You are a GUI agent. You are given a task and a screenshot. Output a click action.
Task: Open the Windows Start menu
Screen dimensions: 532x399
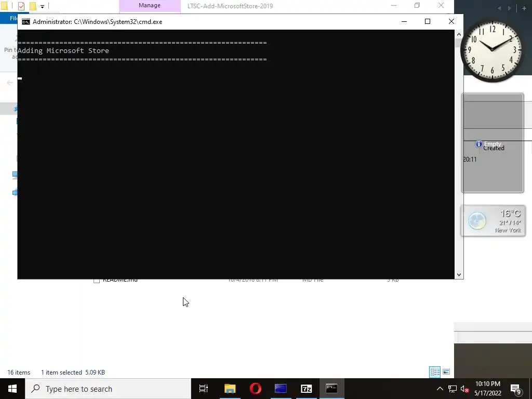pos(12,389)
